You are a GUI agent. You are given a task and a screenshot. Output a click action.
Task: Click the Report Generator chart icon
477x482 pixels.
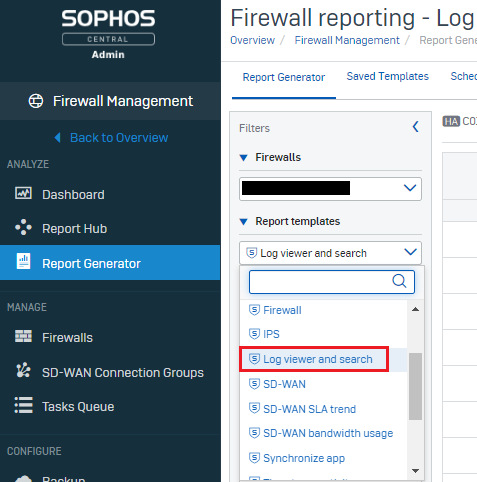coord(23,261)
